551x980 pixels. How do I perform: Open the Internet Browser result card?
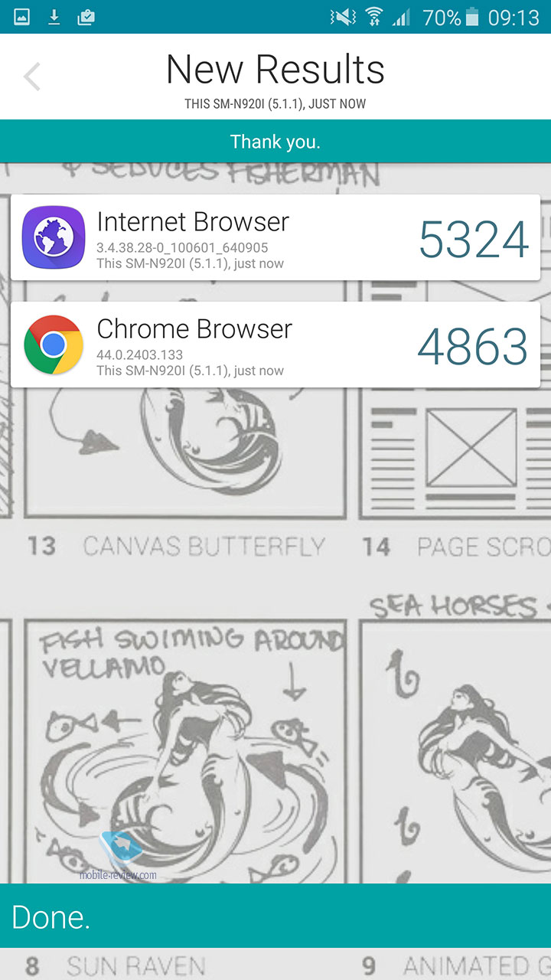click(x=275, y=237)
